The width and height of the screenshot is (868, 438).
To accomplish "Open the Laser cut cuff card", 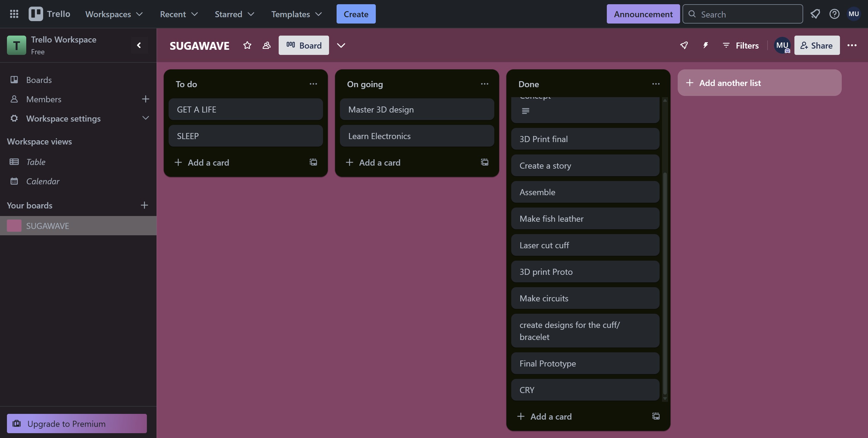I will [585, 245].
